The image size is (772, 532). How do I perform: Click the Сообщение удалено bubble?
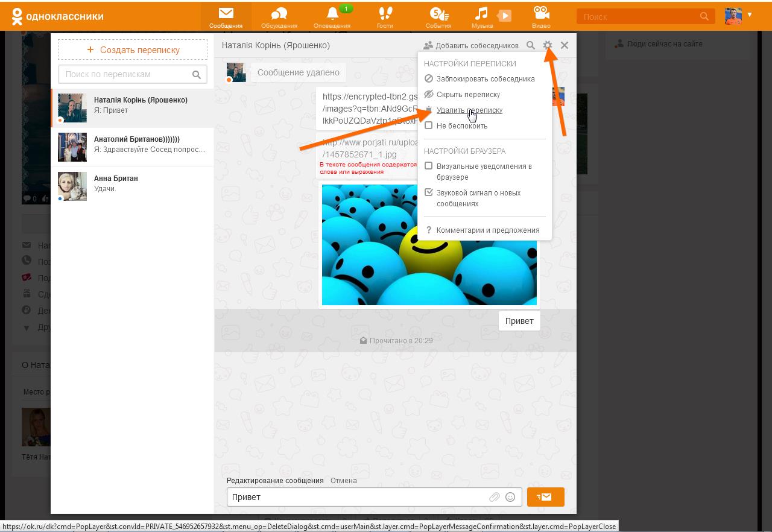tap(299, 72)
